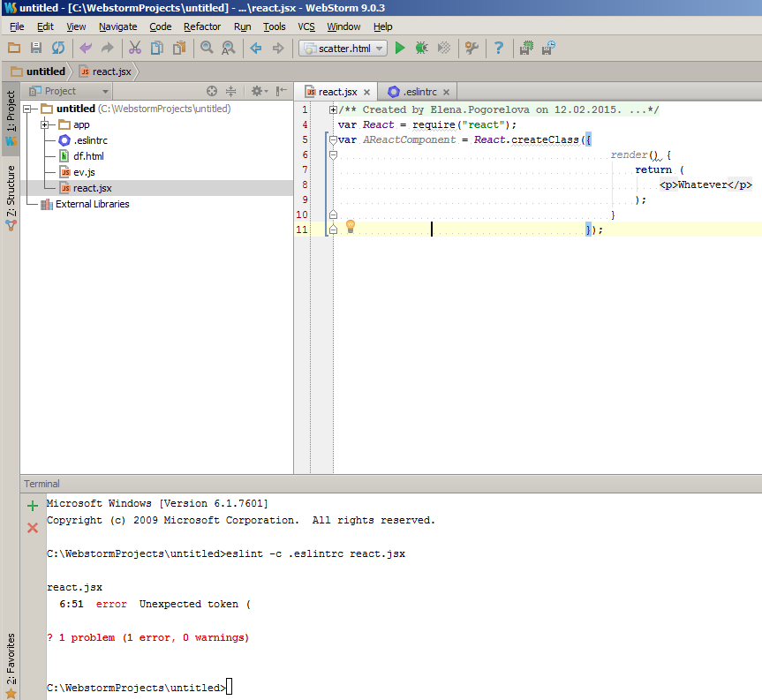Image resolution: width=762 pixels, height=700 pixels.
Task: Click the Open folder toolbar icon
Action: point(14,48)
